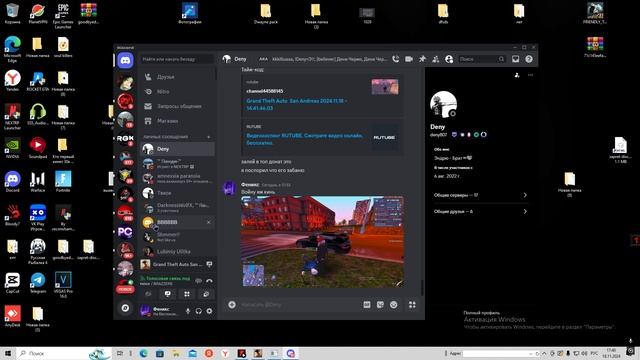Open the GTA video thumbnail in embed
Image resolution: width=640 pixels, height=360 pixels.
385,87
